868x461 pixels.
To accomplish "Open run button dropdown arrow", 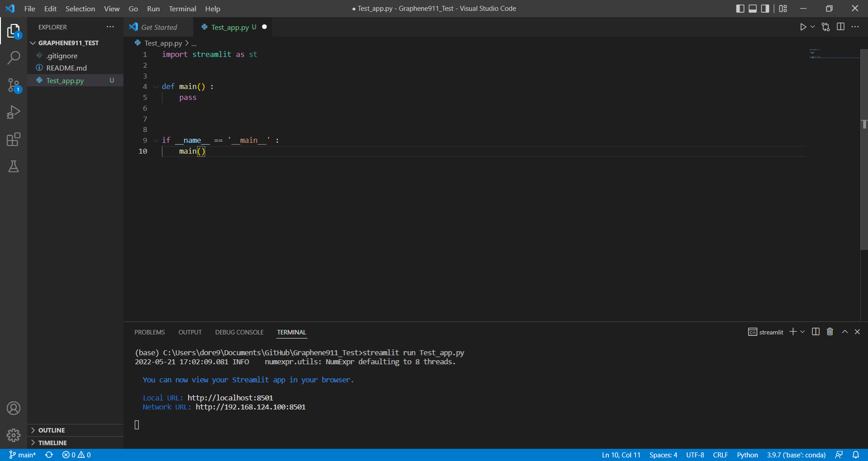I will coord(812,27).
